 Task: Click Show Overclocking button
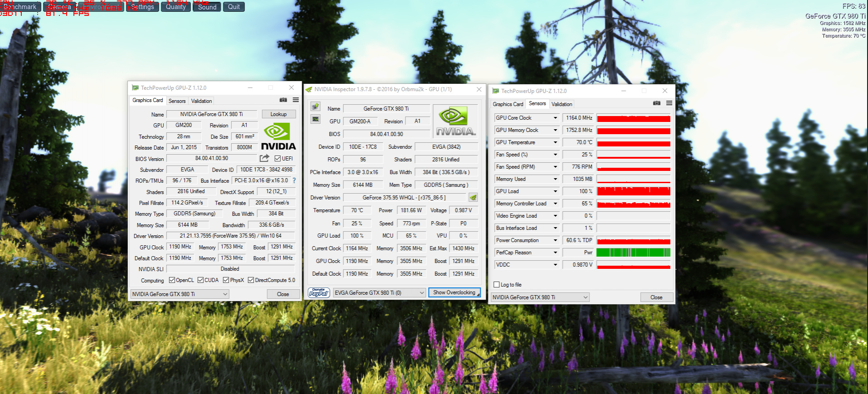click(x=454, y=292)
